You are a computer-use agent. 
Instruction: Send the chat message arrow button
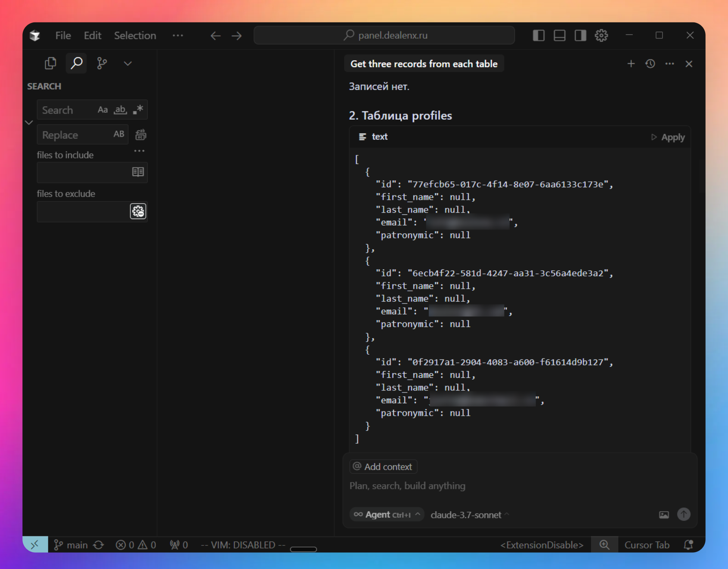click(684, 514)
